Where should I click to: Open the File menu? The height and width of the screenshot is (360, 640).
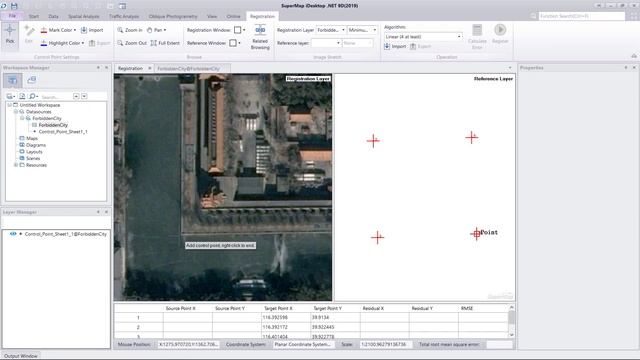[x=12, y=16]
